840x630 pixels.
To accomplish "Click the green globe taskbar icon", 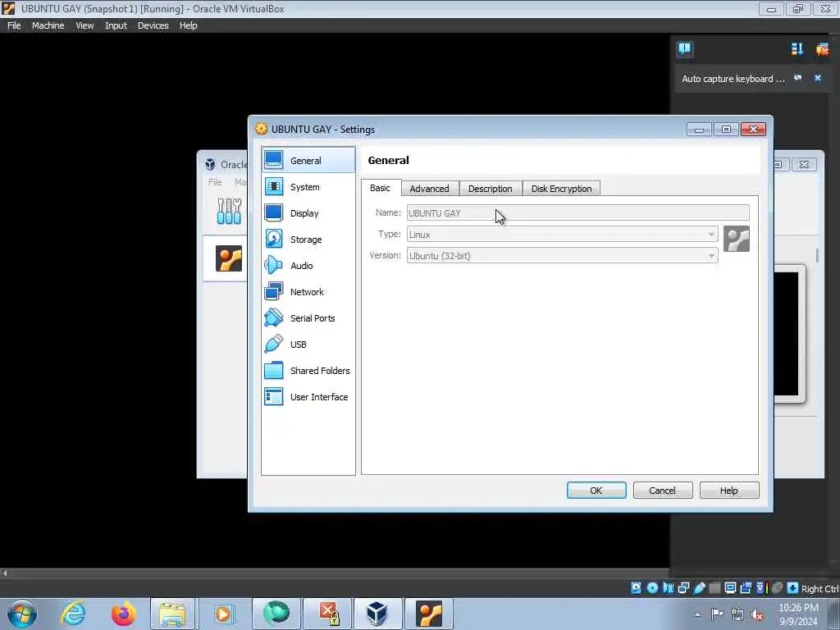I will (x=276, y=614).
